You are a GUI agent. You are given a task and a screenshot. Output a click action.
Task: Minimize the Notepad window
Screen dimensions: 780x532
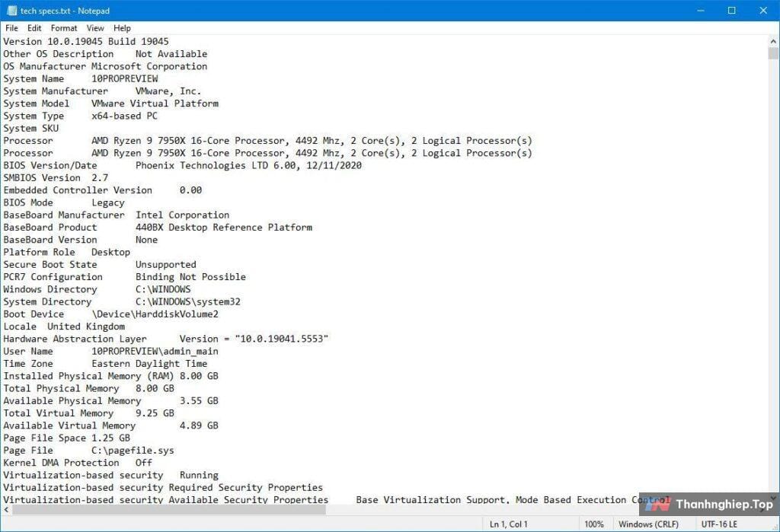point(701,11)
